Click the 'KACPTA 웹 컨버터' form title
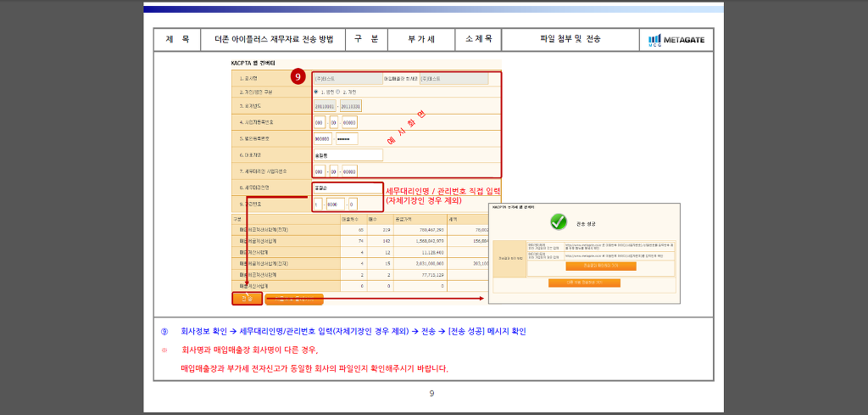868x415 pixels. [253, 63]
